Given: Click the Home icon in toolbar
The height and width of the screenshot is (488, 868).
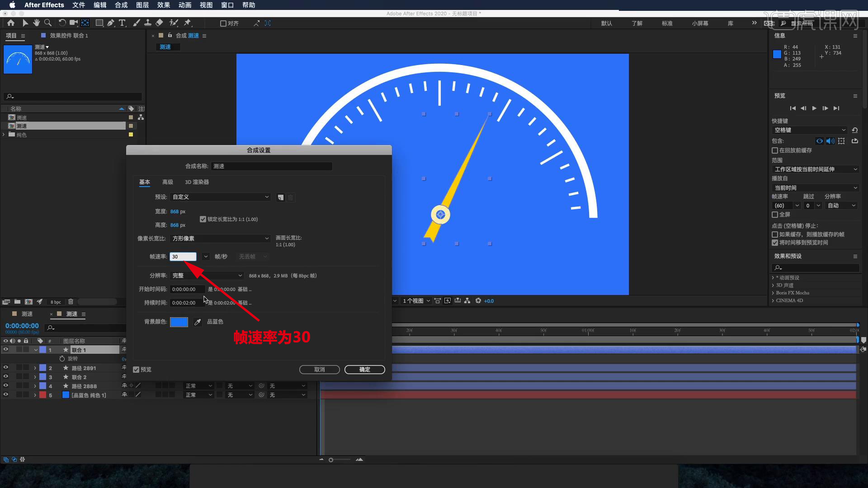Looking at the screenshot, I should tap(11, 23).
